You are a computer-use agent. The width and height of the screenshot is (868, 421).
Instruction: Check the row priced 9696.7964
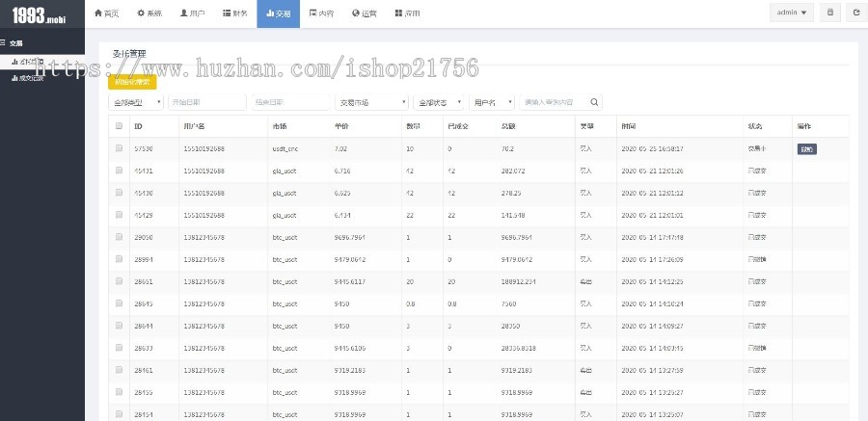119,237
